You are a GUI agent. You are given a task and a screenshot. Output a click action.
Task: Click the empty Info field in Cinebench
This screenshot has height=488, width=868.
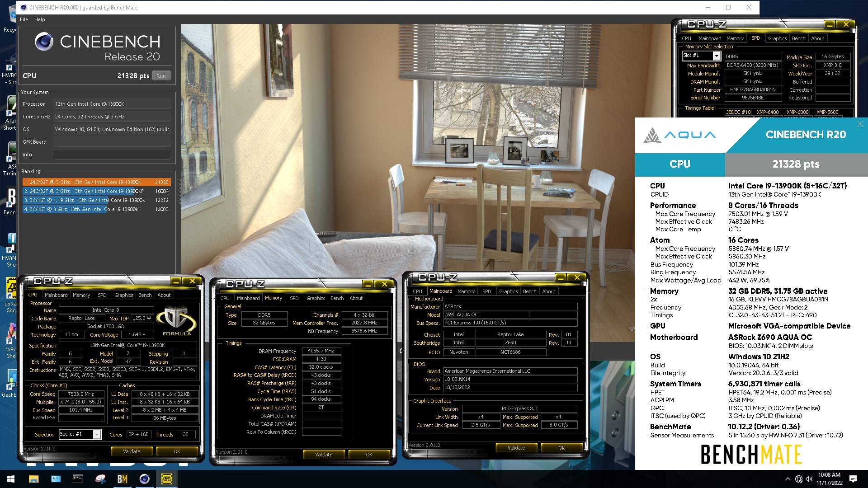click(112, 155)
